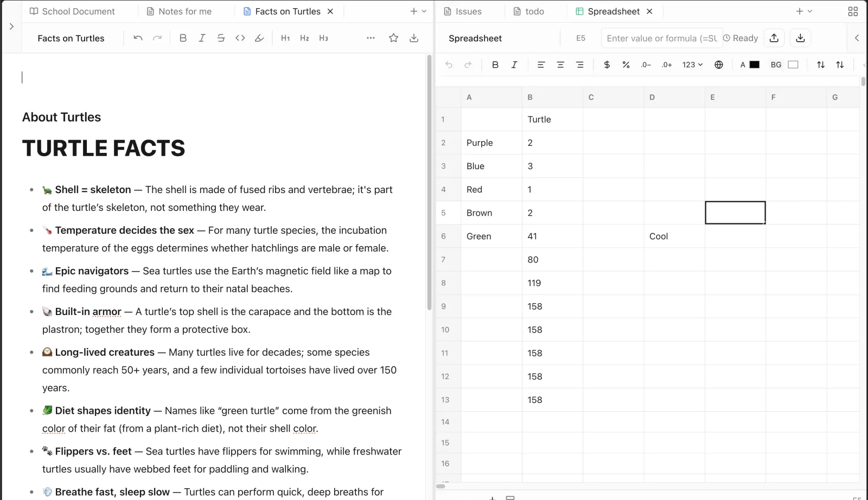
Task: Toggle bold in the document toolbar
Action: [x=183, y=38]
